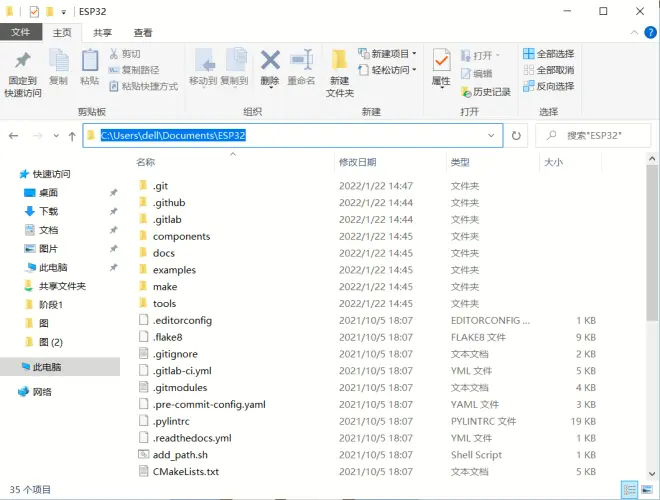Expand the Open (打开) dropdown arrow
This screenshot has width=660, height=500.
(498, 55)
